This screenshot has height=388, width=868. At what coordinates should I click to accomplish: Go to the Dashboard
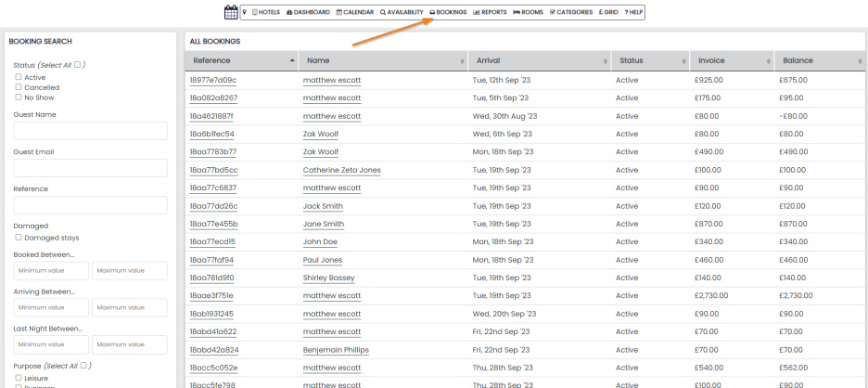pyautogui.click(x=310, y=12)
